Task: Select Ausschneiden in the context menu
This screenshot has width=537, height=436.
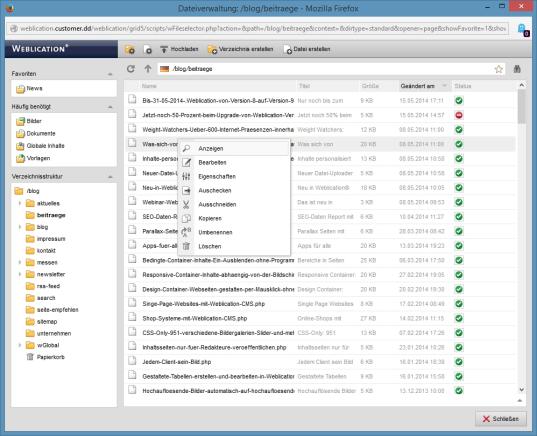Action: 234,204
